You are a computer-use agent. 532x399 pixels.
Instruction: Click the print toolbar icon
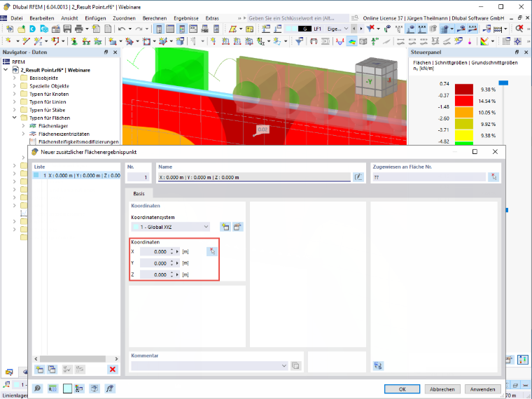[78, 29]
